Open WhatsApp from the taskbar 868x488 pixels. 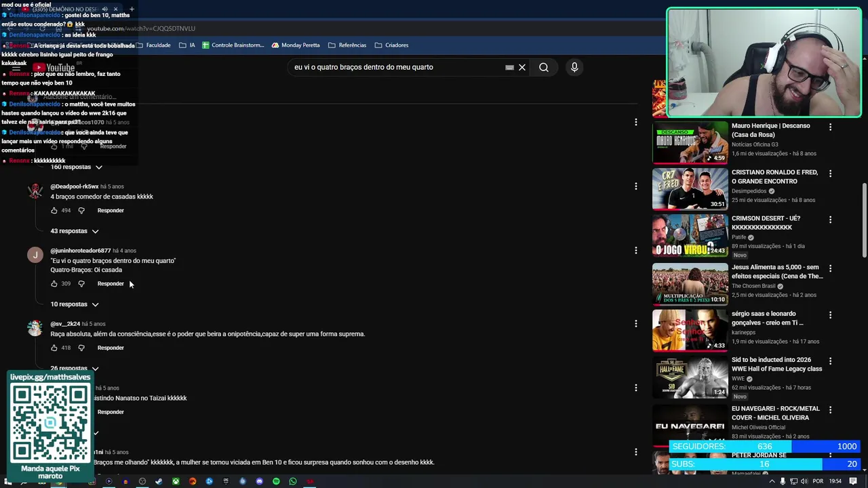[x=293, y=481]
